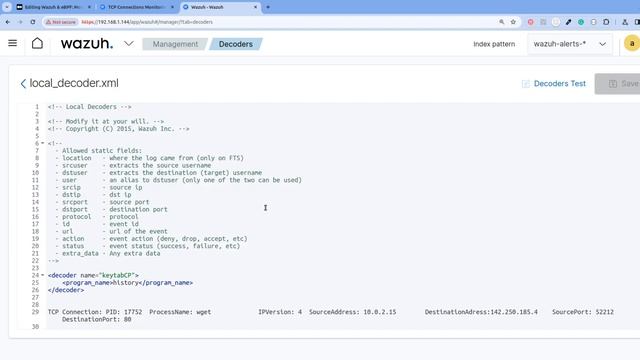Viewport: 640px width, 360px height.
Task: Bookmark this page with the star
Action: coord(513,22)
